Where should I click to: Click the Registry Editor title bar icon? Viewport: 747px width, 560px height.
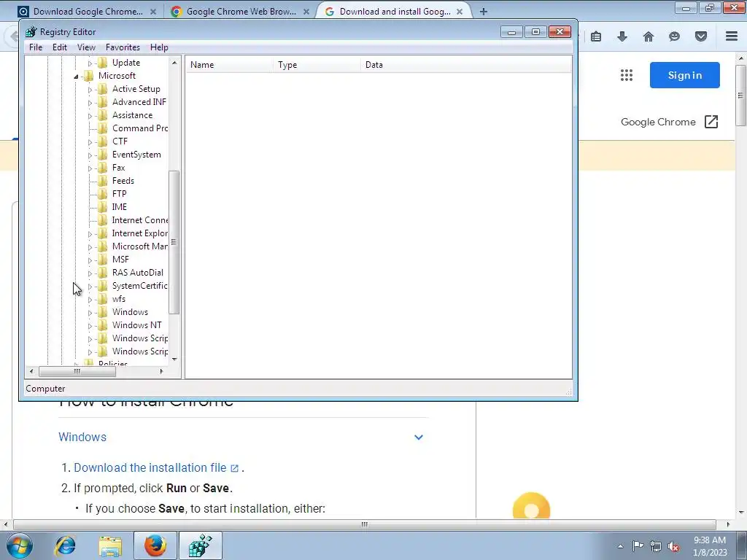click(x=31, y=32)
